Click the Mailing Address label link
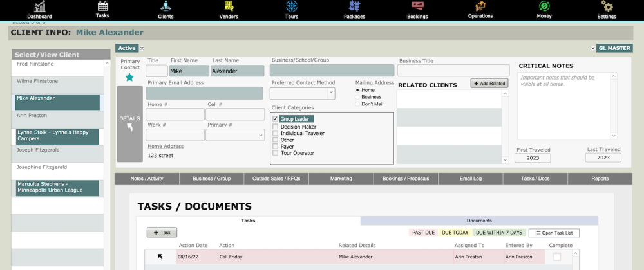The height and width of the screenshot is (270, 644). [x=375, y=83]
